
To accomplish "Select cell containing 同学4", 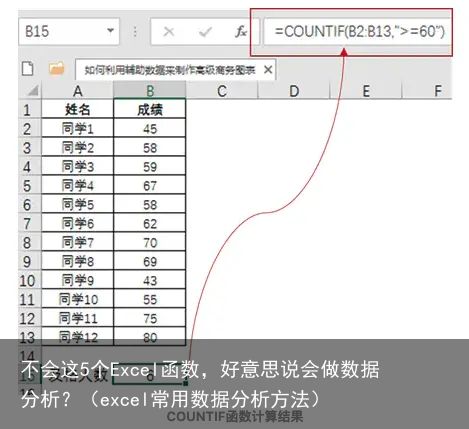I will click(77, 185).
